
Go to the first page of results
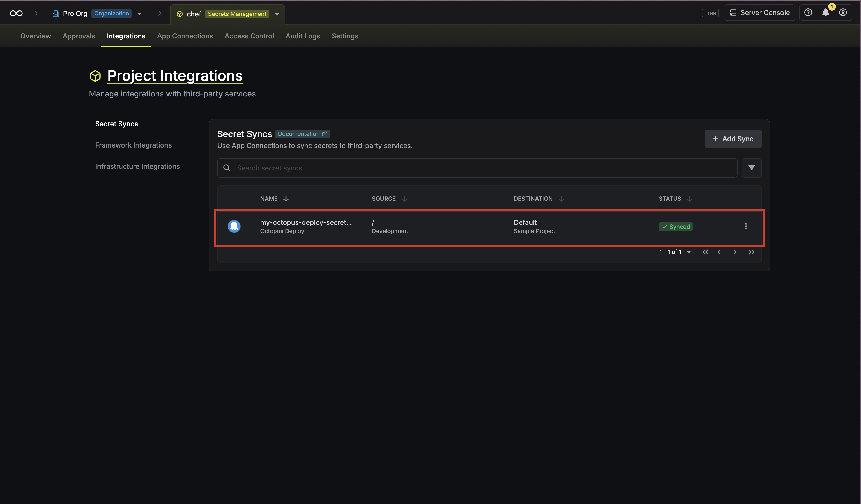[x=705, y=252]
